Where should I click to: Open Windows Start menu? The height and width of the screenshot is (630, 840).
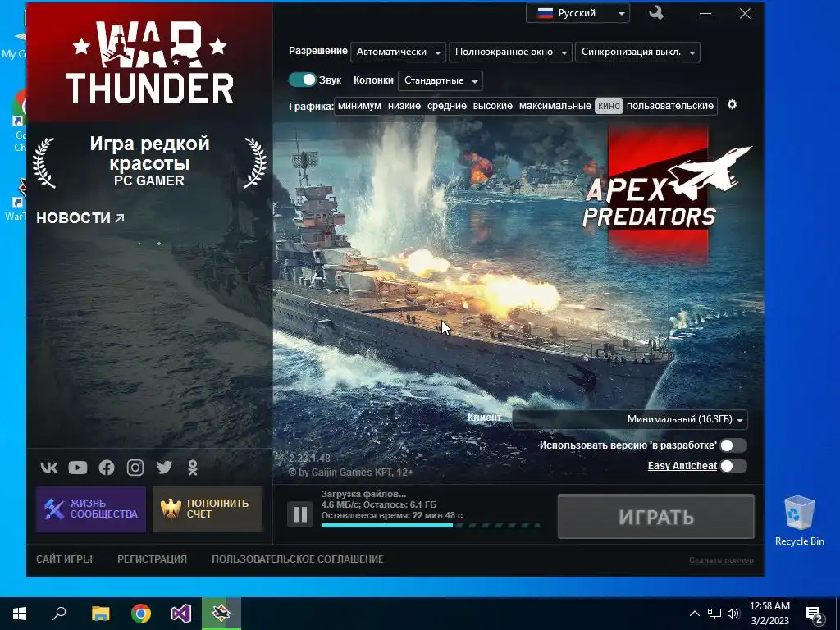pos(20,614)
